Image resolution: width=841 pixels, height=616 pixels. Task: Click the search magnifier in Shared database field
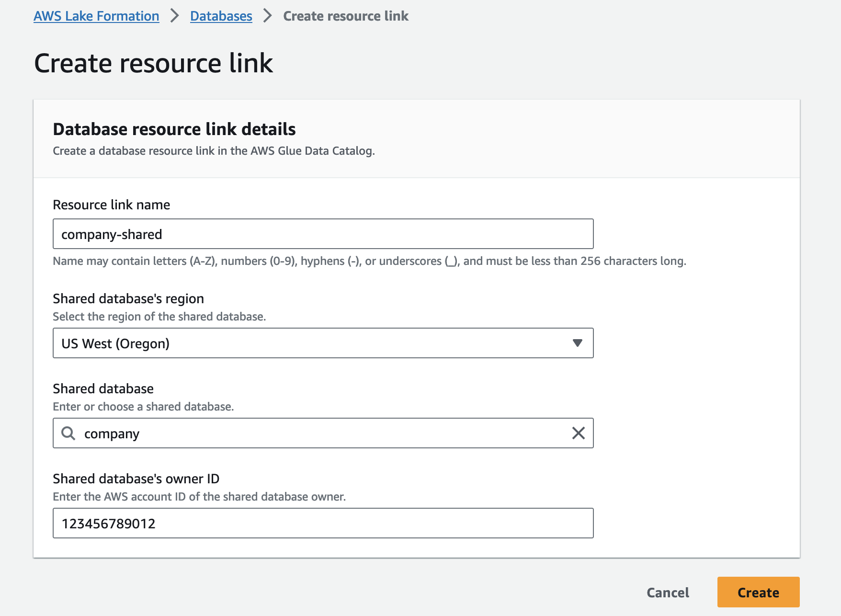[68, 433]
